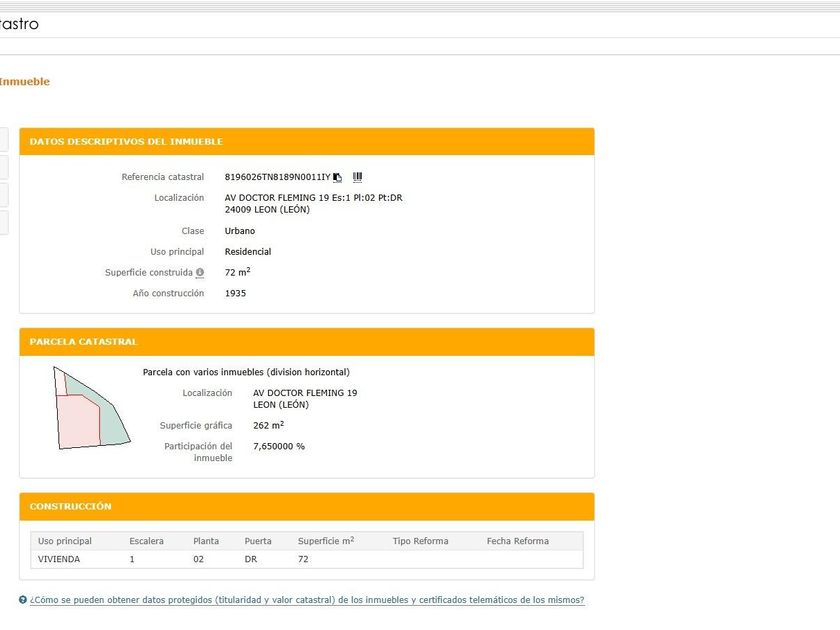Click the Parcela con varios inmuebles text
The width and height of the screenshot is (840, 630).
[246, 372]
